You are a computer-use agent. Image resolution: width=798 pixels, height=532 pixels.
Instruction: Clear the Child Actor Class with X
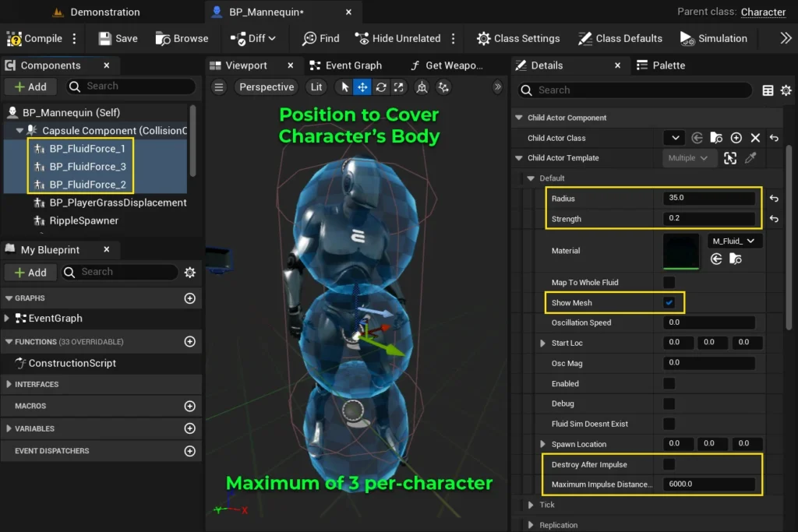[x=754, y=138]
